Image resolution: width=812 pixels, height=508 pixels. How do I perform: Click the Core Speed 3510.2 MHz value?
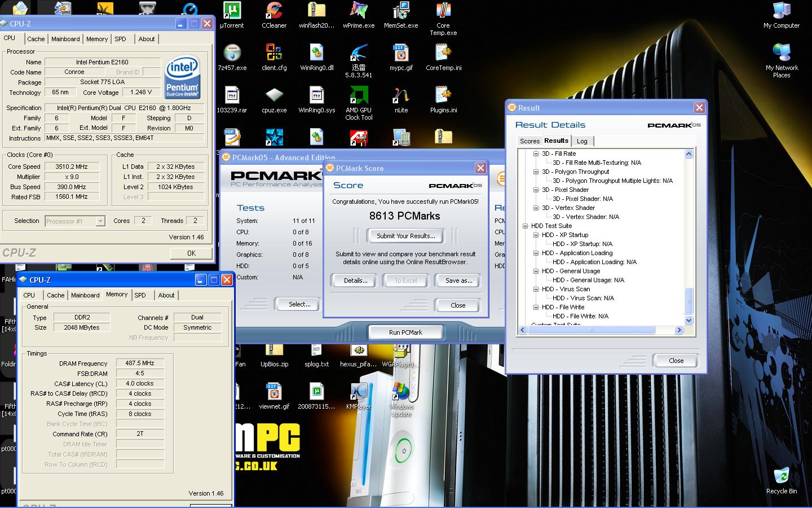point(72,167)
